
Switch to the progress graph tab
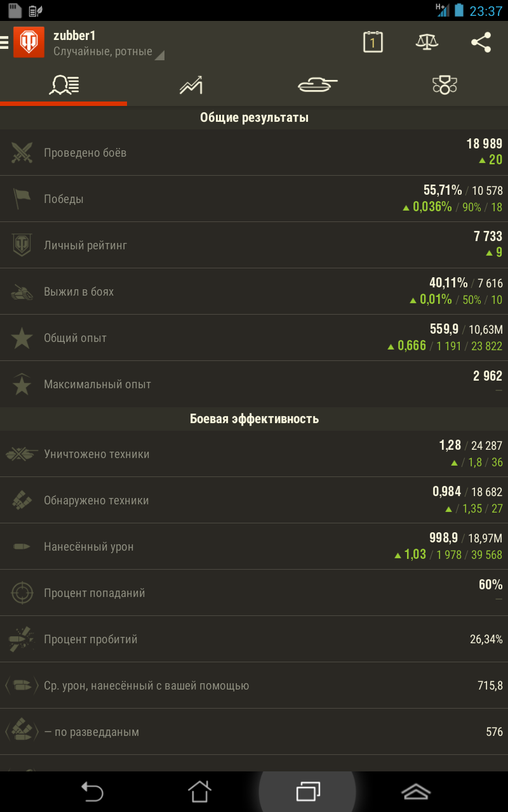[x=190, y=85]
